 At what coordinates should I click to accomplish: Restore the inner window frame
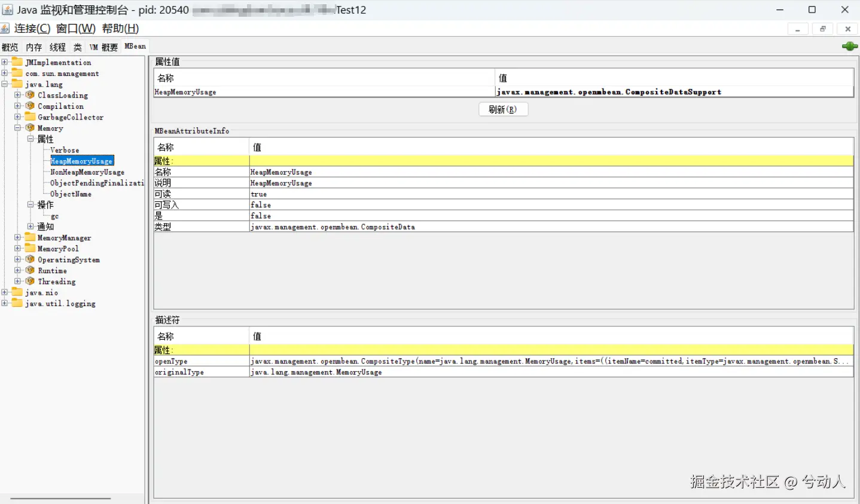[x=823, y=29]
